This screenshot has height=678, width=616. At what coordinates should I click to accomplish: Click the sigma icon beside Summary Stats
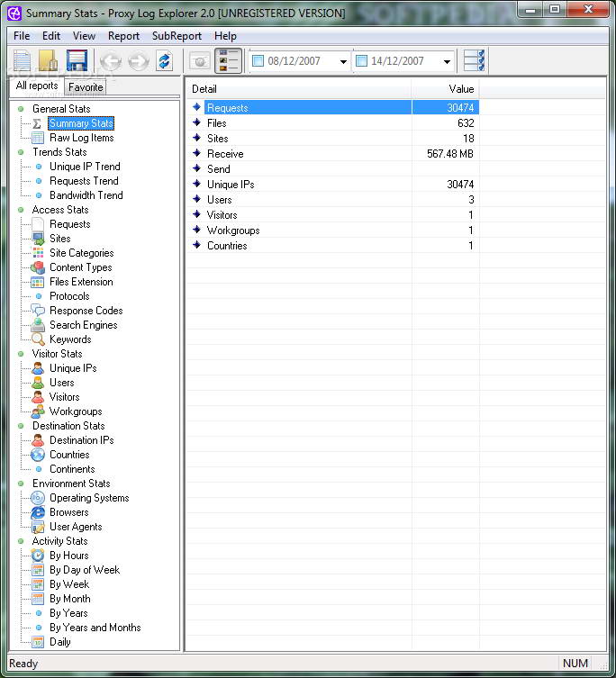(x=37, y=123)
